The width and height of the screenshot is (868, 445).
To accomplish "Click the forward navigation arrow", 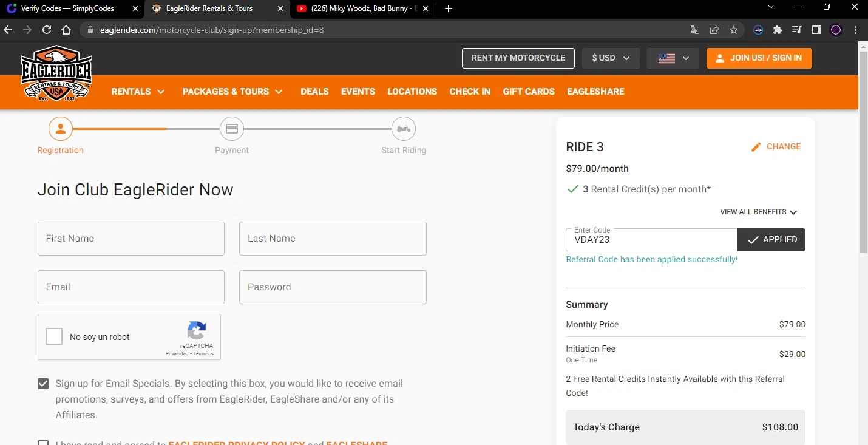I will click(27, 30).
